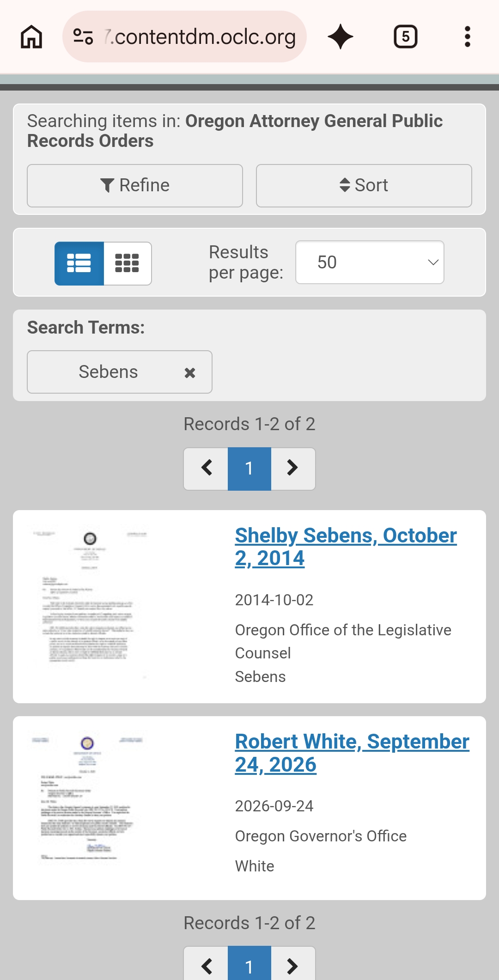The width and height of the screenshot is (499, 980).
Task: Select page 1 in bottom pagination
Action: tap(249, 964)
